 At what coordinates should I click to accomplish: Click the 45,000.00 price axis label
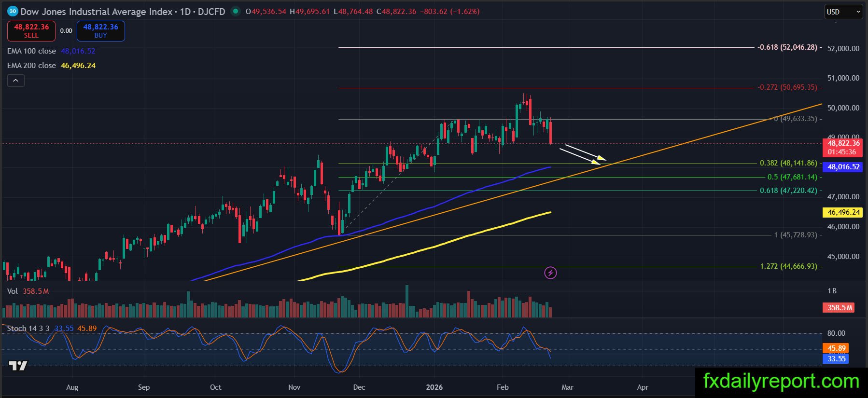(843, 257)
